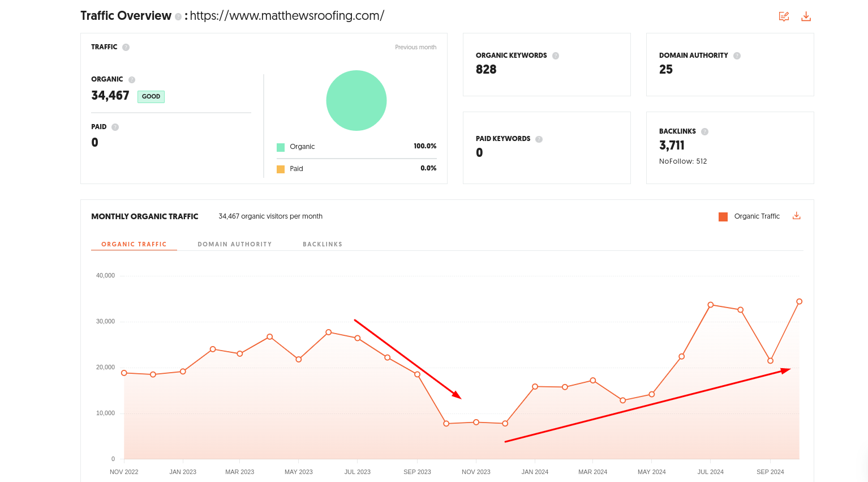Viewport: 868px width, 482px height.
Task: Click the NOV 2022 data point
Action: 124,373
